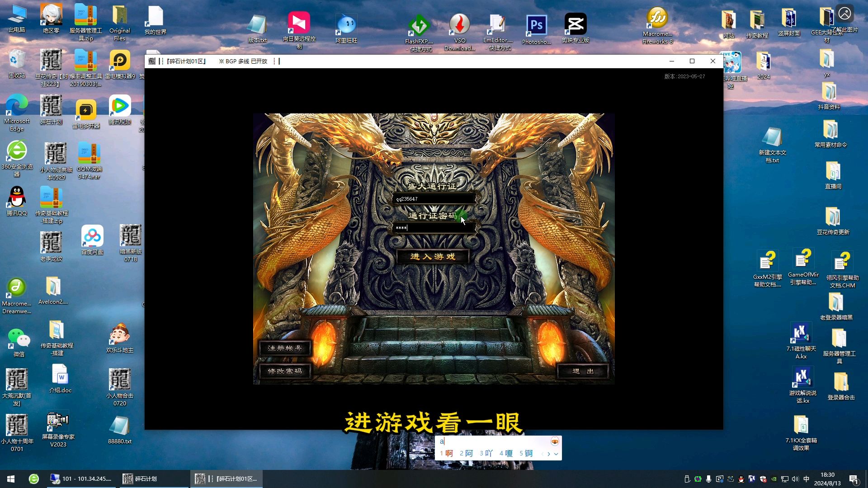The height and width of the screenshot is (488, 868).
Task: Open 88880.txt file on desktop
Action: tap(120, 430)
